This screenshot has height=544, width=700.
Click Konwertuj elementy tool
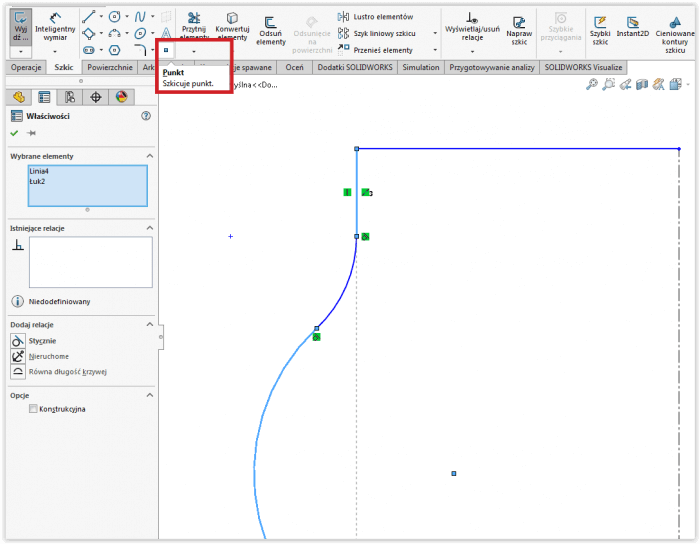point(232,26)
